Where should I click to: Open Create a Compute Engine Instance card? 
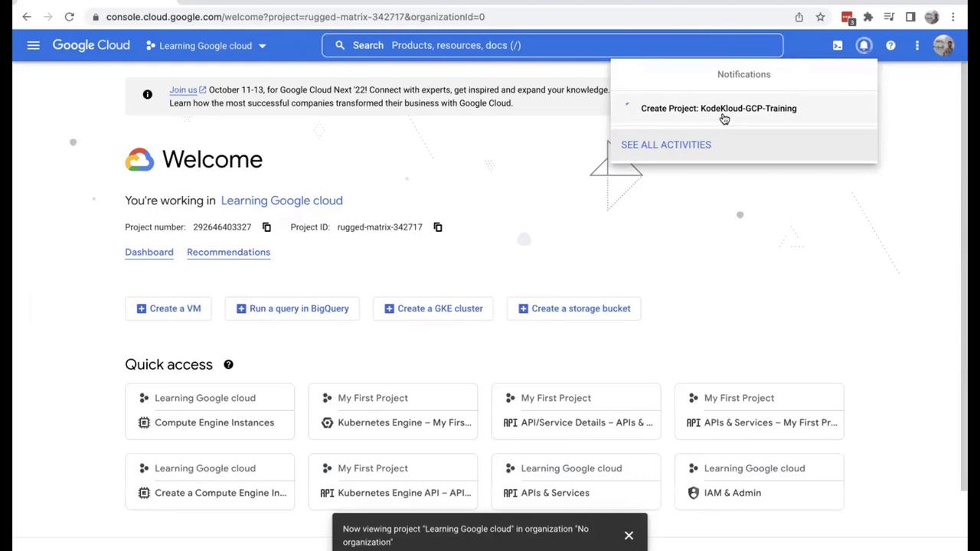coord(210,481)
